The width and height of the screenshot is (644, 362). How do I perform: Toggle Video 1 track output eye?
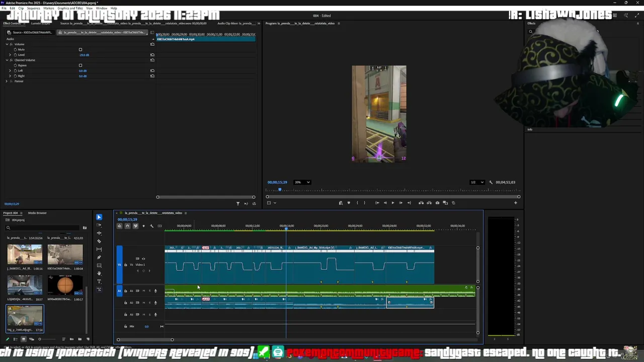click(x=143, y=259)
